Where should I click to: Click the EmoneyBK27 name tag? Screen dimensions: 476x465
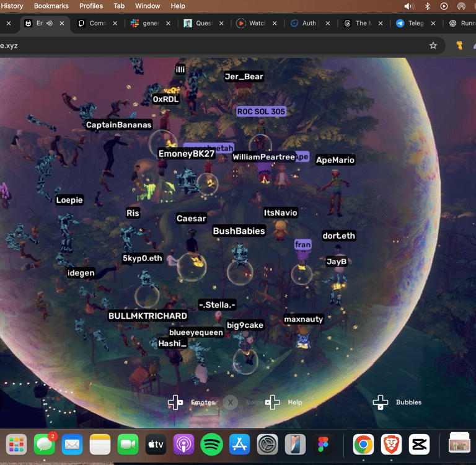coord(187,154)
